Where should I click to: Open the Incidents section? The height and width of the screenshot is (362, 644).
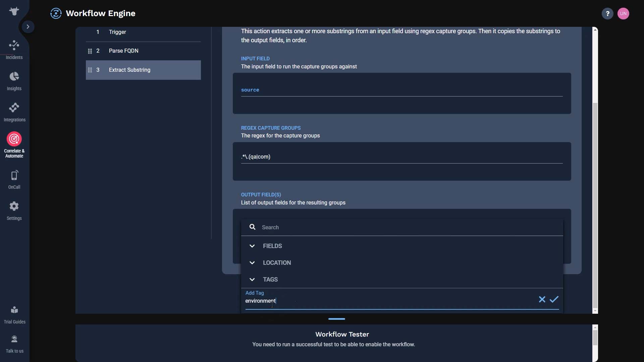(14, 50)
